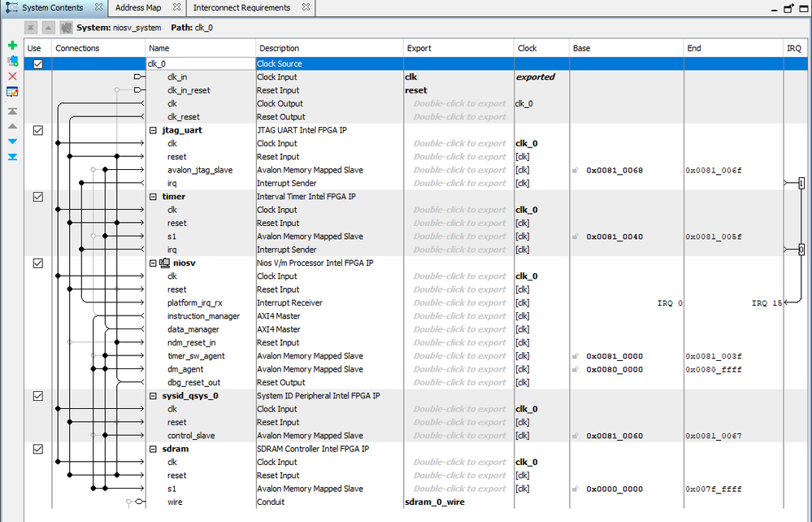Toggle the Use checkbox for timer
812x522 pixels.
(x=38, y=197)
